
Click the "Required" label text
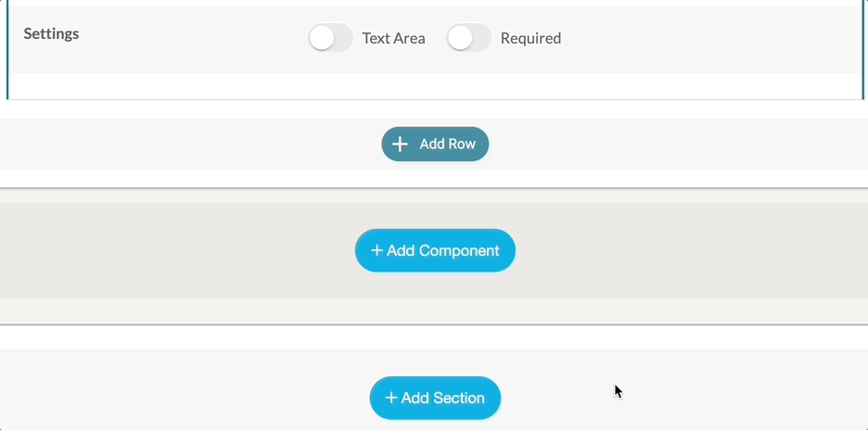[530, 38]
